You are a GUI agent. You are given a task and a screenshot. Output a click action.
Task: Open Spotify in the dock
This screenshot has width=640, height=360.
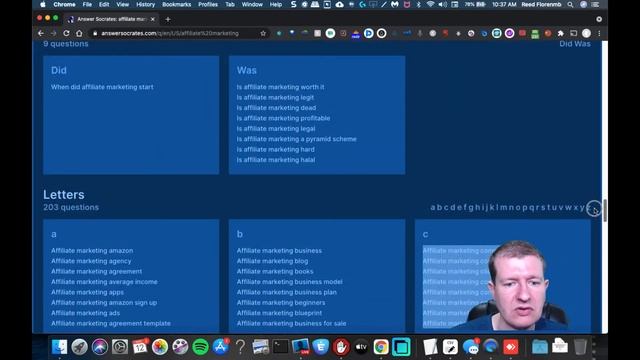click(x=200, y=347)
